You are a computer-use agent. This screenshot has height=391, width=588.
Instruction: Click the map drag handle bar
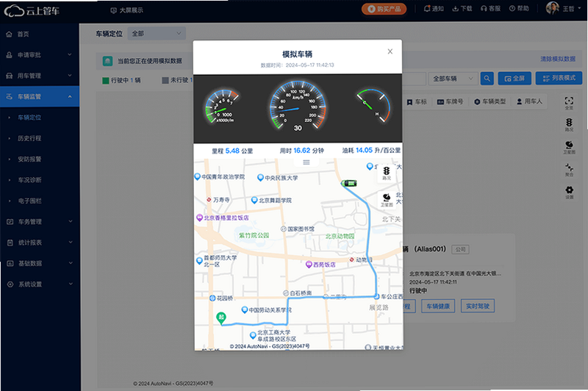coord(306,162)
